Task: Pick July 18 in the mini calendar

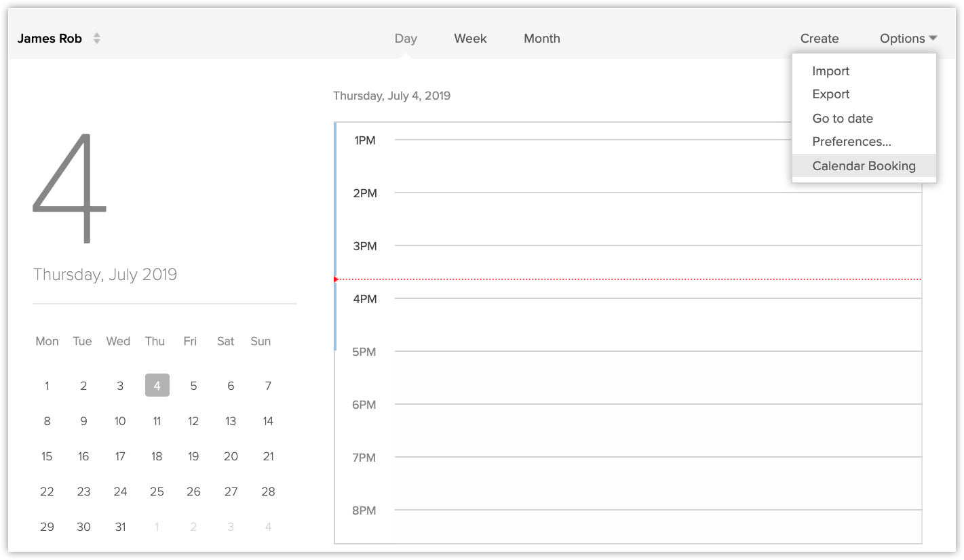Action: click(157, 456)
